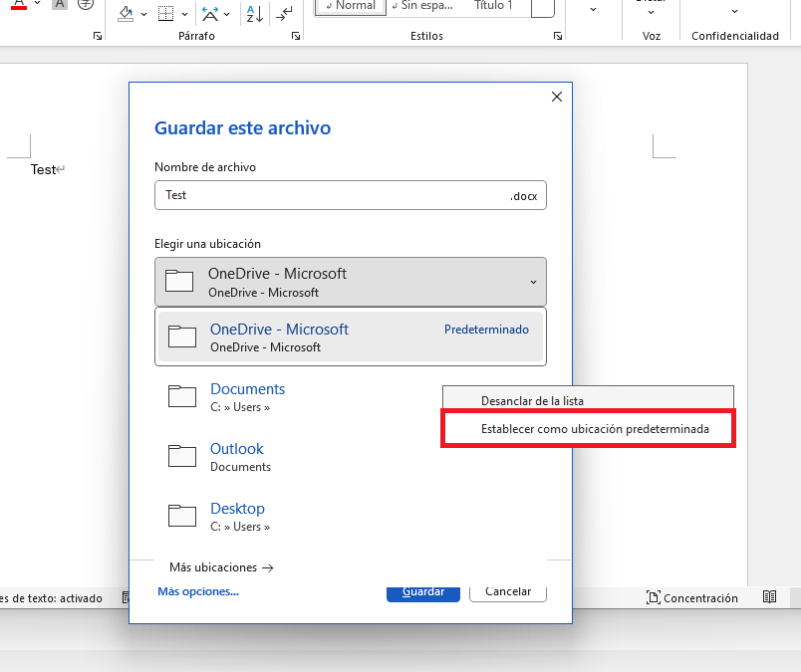
Task: Open the Elegir una ubicación dropdown
Action: [351, 282]
